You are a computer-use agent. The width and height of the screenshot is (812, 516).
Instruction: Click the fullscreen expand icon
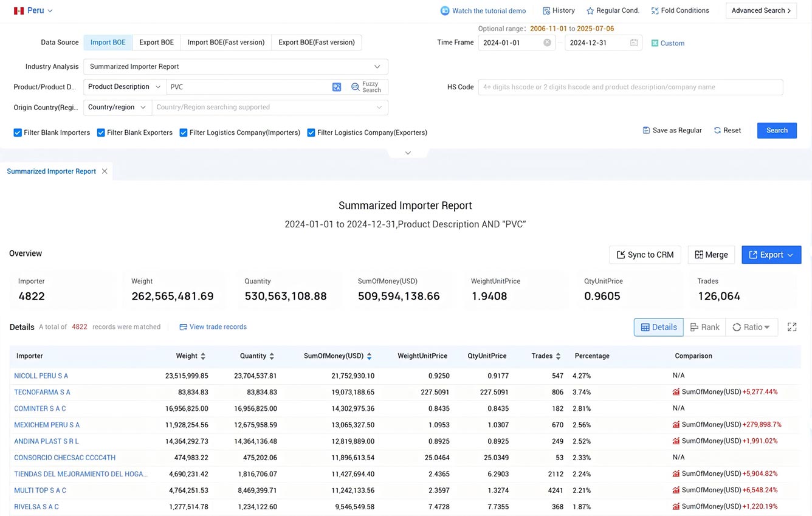point(792,327)
